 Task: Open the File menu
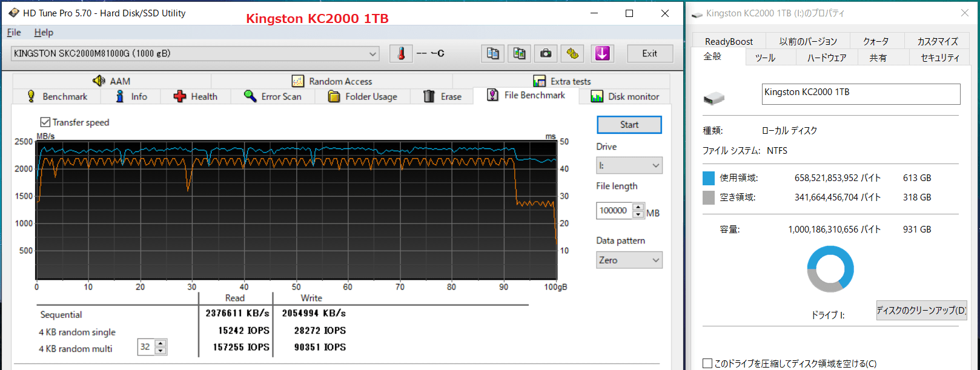coord(14,32)
